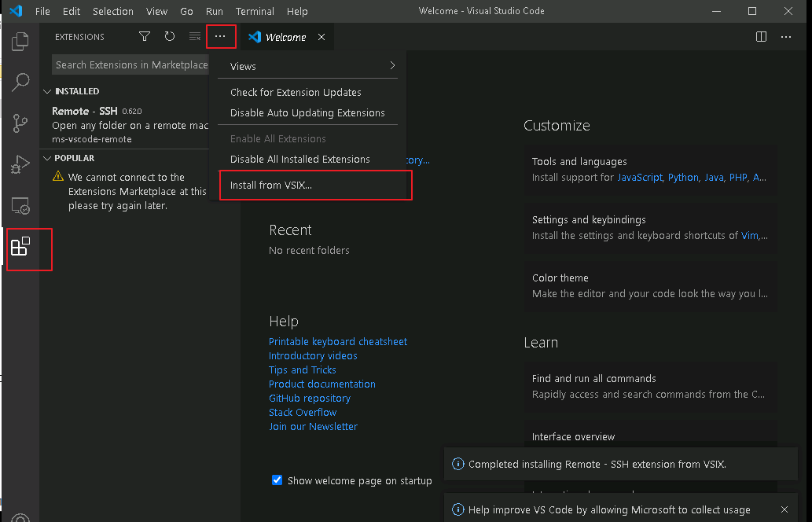This screenshot has height=522, width=812.
Task: Open Product documentation link
Action: pyautogui.click(x=322, y=384)
